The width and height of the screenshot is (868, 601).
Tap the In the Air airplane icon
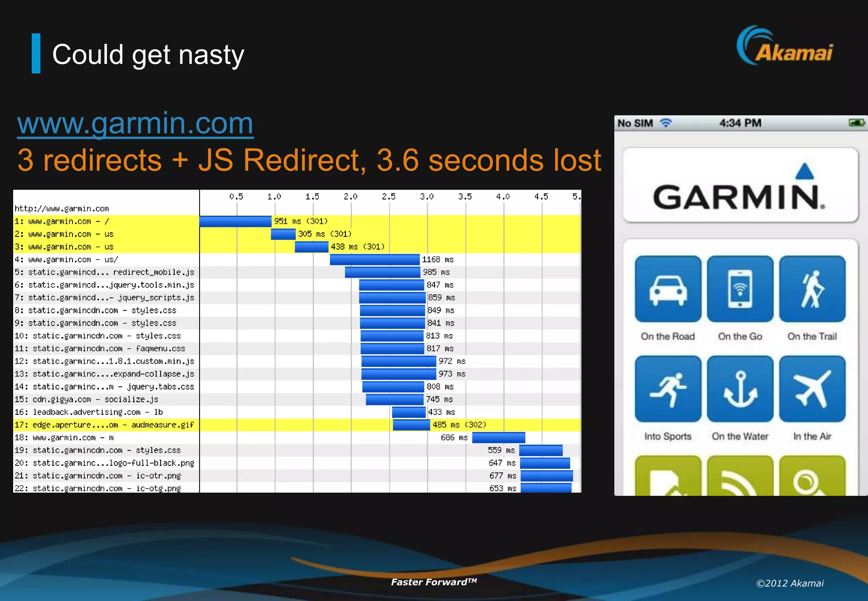pyautogui.click(x=812, y=389)
